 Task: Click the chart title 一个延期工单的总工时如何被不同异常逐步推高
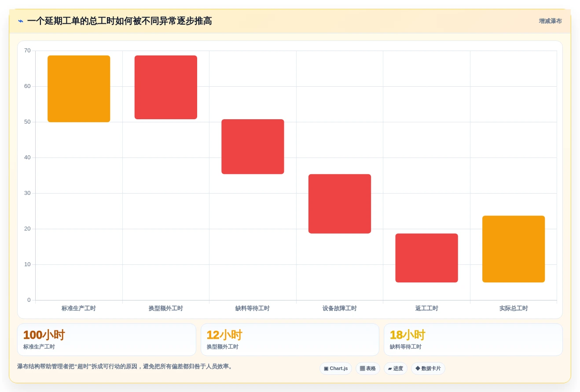coord(119,21)
